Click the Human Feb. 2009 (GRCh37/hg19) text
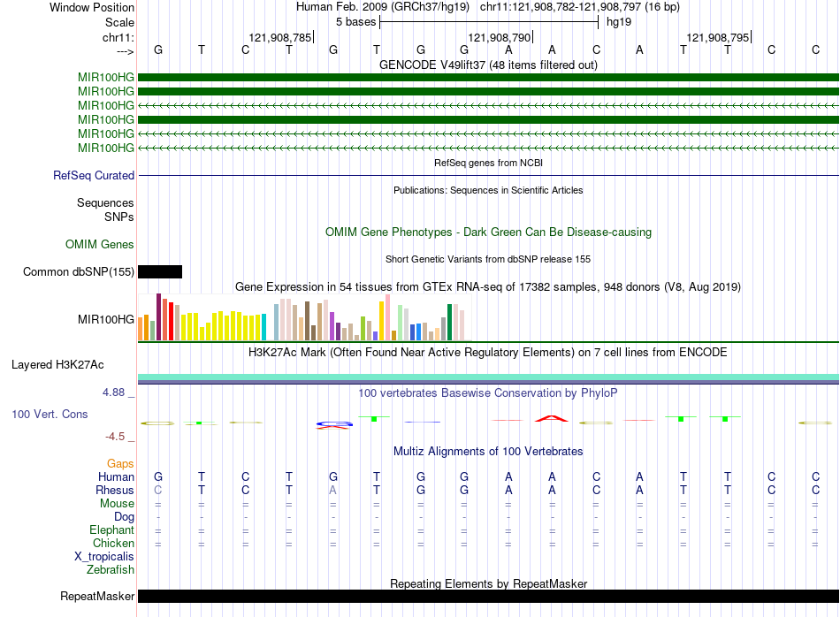The image size is (840, 617). (383, 7)
